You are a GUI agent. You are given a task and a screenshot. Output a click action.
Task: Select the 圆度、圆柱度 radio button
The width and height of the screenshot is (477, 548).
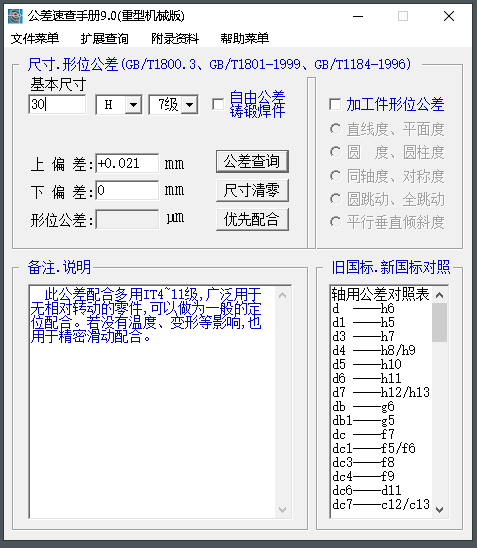tap(335, 152)
